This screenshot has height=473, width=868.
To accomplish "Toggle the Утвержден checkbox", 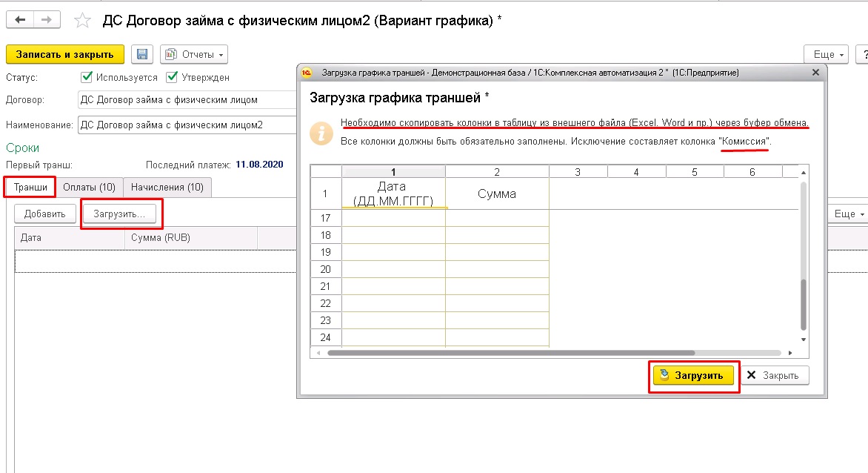I will [x=172, y=77].
